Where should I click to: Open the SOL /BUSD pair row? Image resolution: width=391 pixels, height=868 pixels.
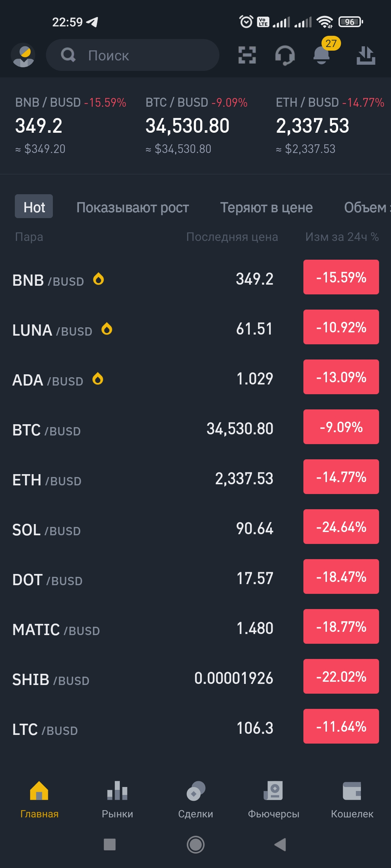coord(195,529)
